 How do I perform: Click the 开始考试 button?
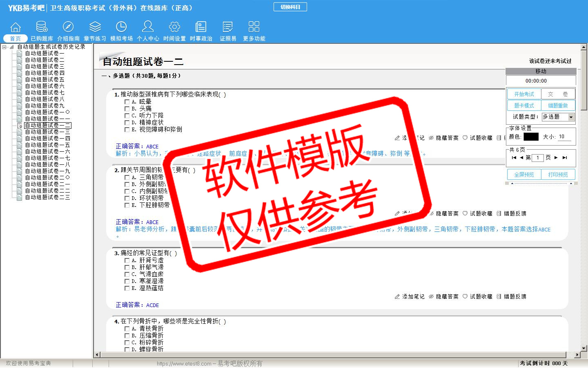pyautogui.click(x=524, y=94)
